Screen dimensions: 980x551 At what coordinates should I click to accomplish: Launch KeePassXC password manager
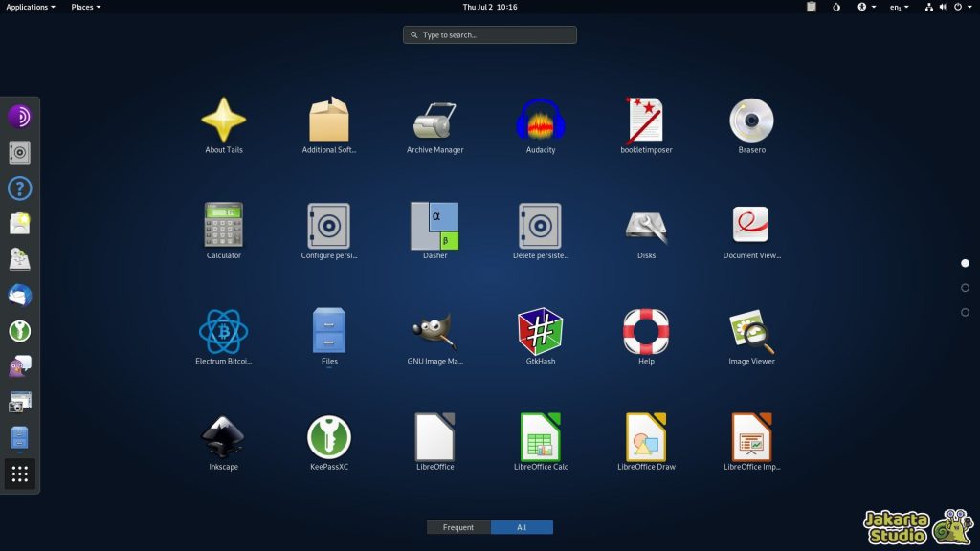pos(329,437)
